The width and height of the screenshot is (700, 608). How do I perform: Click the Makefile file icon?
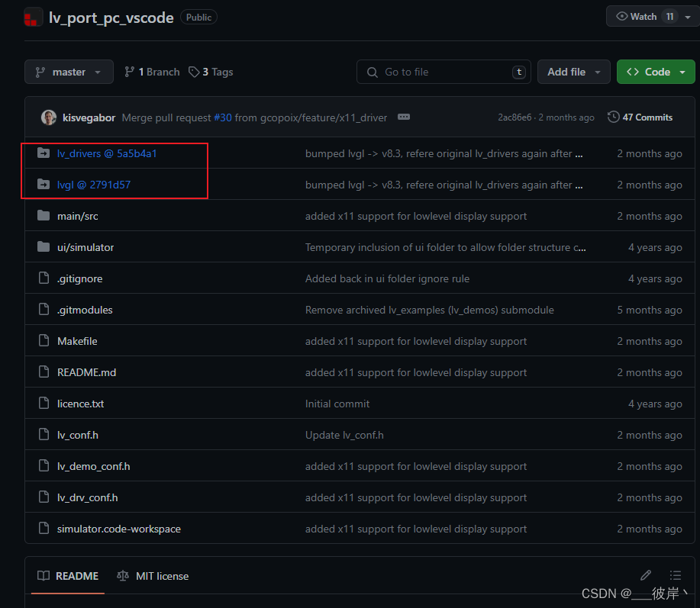pos(44,341)
